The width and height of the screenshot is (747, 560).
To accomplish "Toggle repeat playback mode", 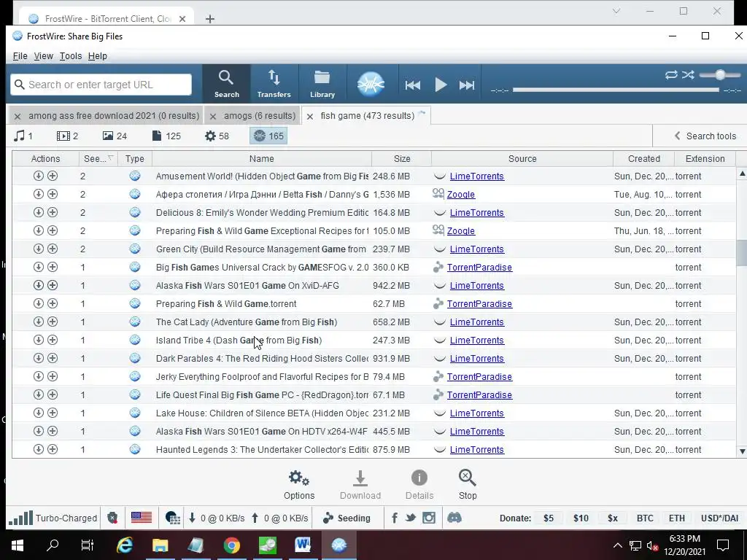I will (671, 75).
